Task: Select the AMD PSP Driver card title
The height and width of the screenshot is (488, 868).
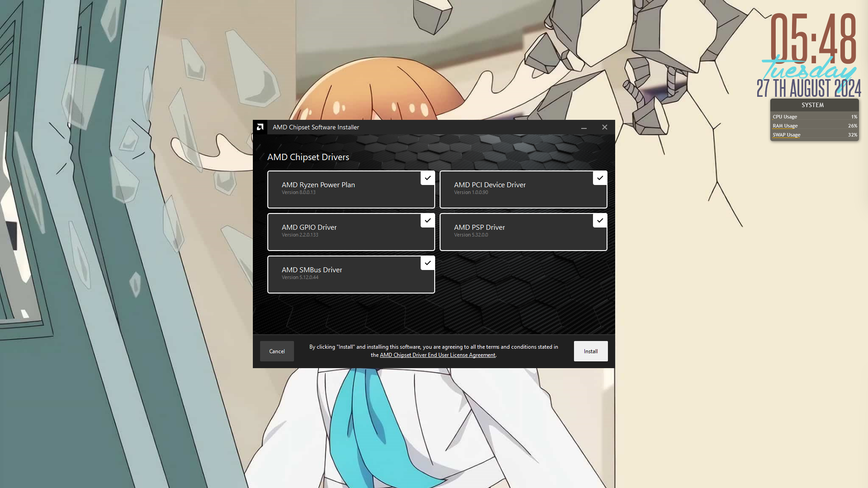Action: coord(479,227)
